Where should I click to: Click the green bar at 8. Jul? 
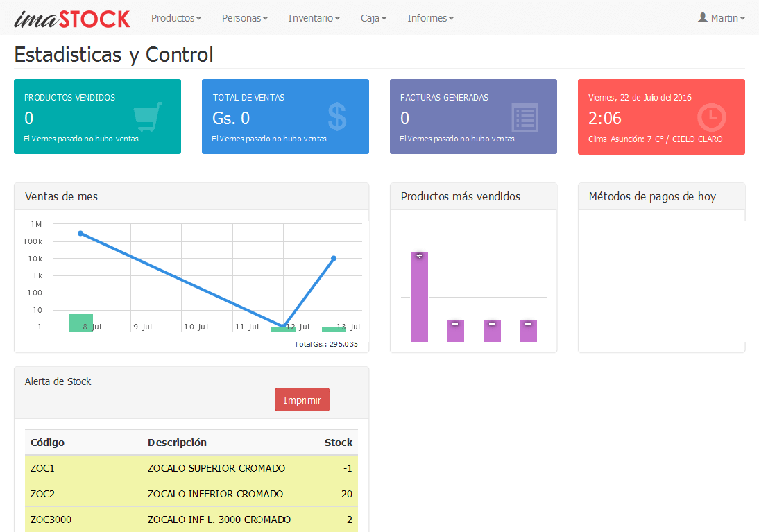pos(80,323)
